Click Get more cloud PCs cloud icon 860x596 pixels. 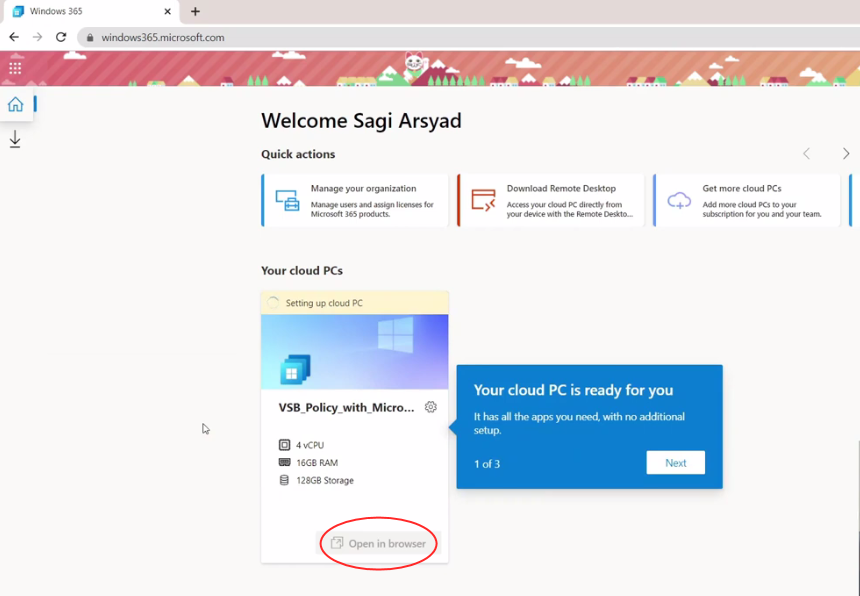(679, 200)
